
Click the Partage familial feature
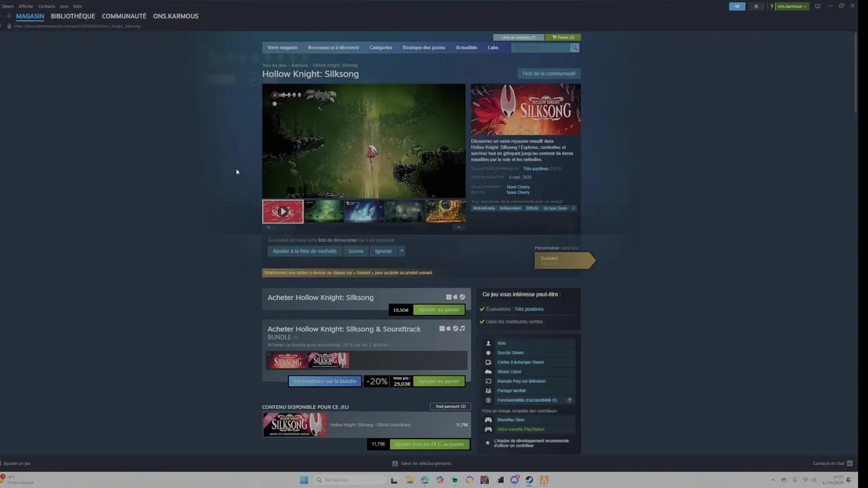pyautogui.click(x=529, y=390)
